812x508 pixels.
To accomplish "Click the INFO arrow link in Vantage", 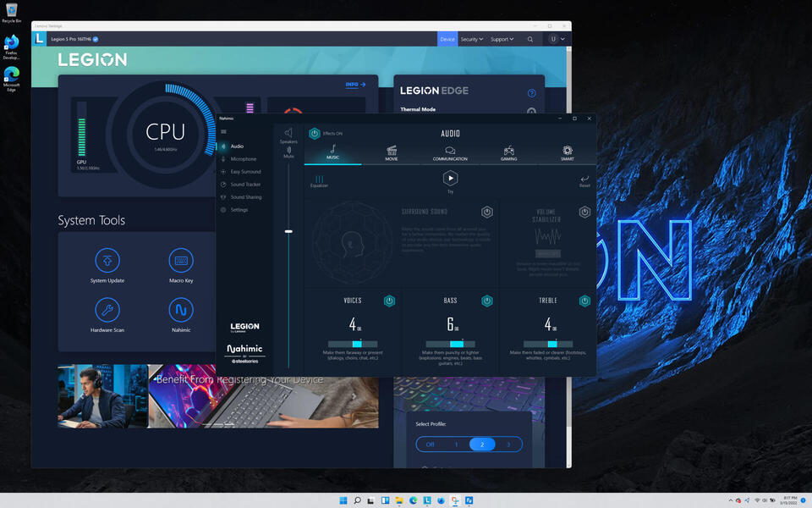I will tap(355, 85).
